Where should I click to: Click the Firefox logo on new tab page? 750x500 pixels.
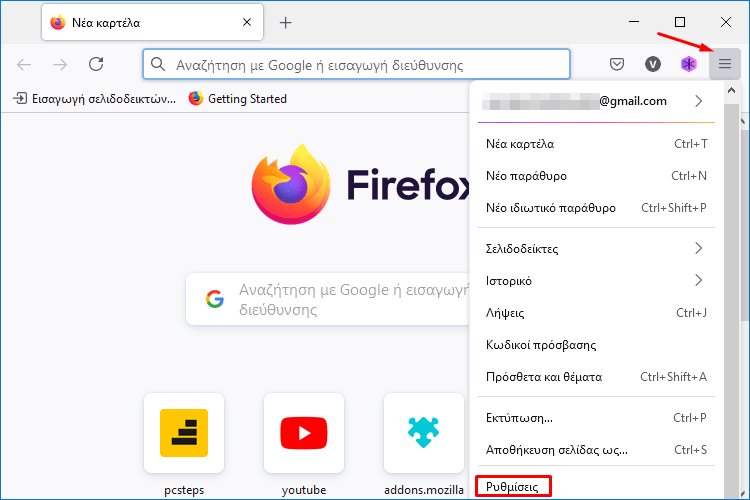click(x=291, y=184)
